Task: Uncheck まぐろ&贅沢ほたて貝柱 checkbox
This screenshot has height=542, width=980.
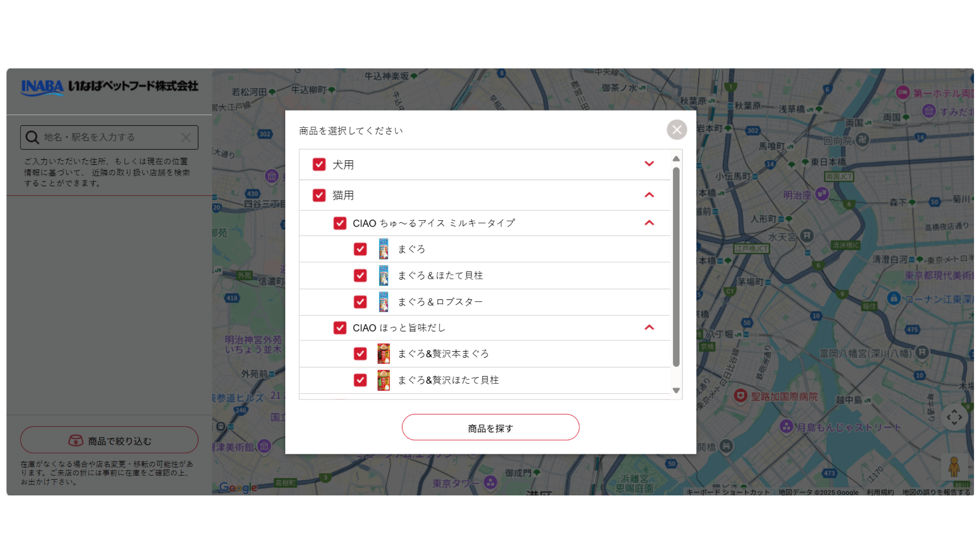Action: [x=360, y=380]
